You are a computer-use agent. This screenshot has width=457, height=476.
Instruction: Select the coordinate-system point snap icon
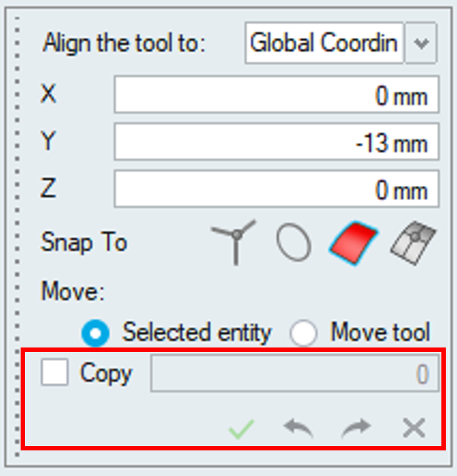[234, 242]
